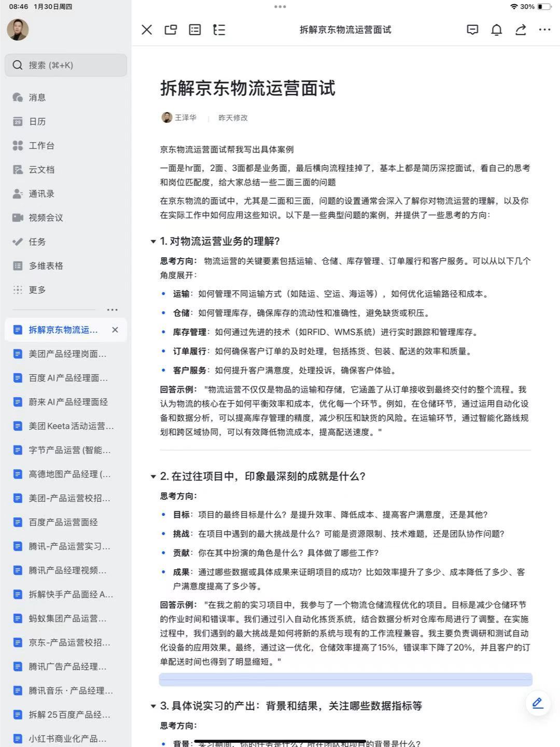Collapse section 2. 在过往项目中 heading triangle
The height and width of the screenshot is (747, 560).
click(x=153, y=476)
